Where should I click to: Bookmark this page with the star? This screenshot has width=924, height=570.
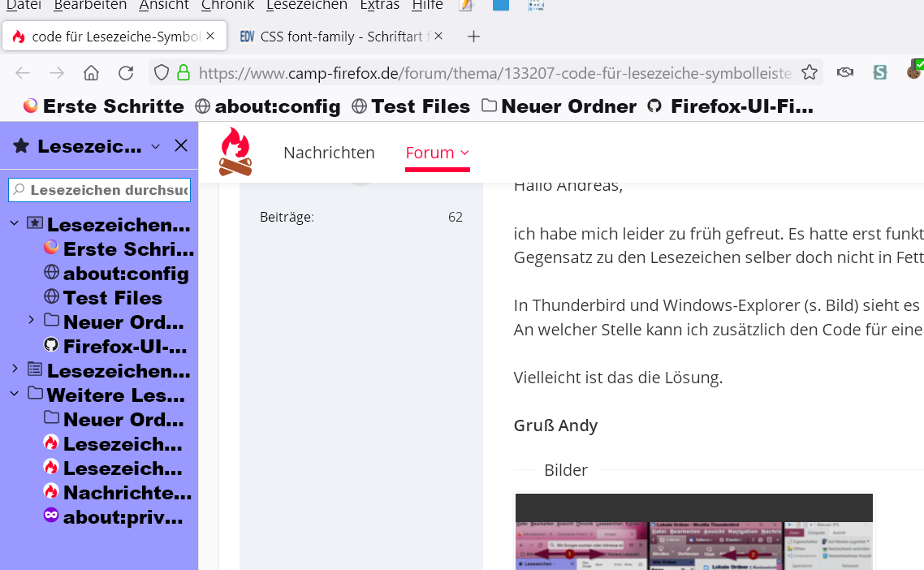(x=810, y=72)
